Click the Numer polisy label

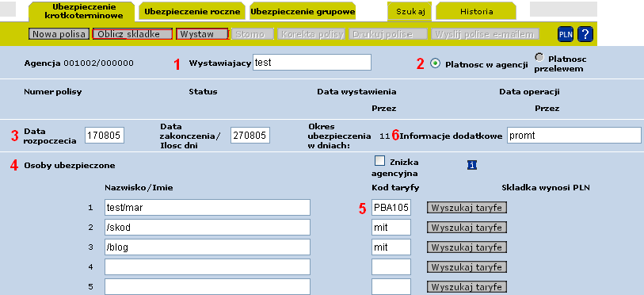53,92
